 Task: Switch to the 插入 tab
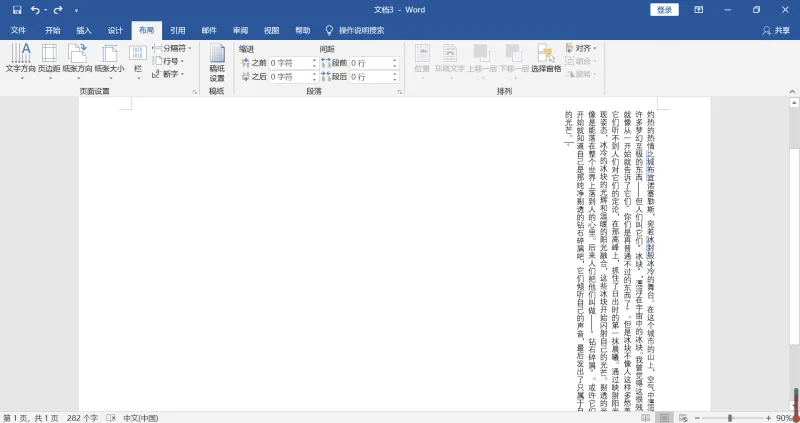pos(84,31)
